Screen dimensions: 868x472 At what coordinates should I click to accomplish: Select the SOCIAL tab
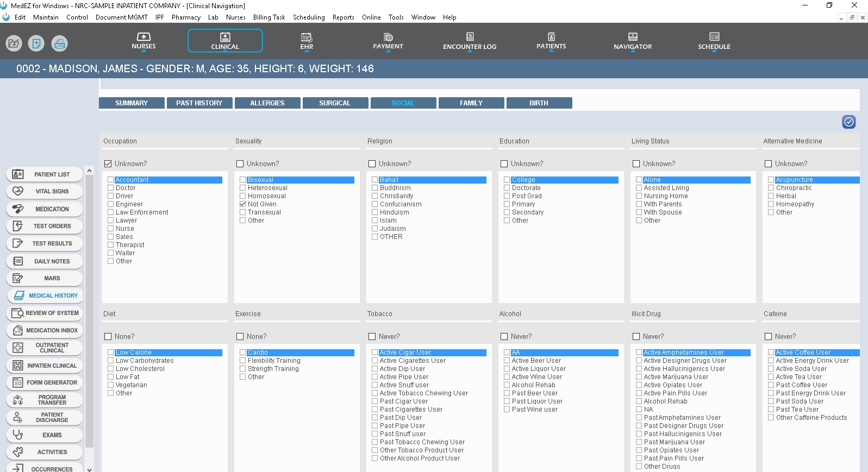[403, 103]
